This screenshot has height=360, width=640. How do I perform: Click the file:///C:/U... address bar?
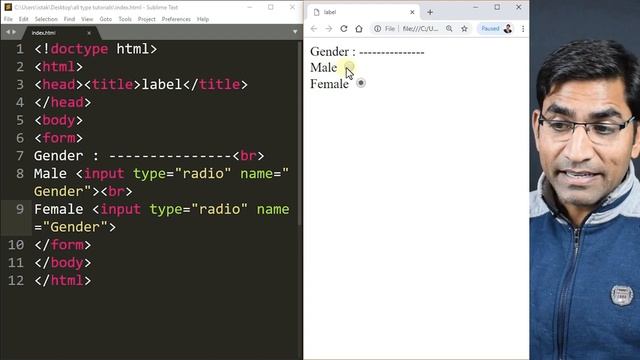(x=420, y=29)
